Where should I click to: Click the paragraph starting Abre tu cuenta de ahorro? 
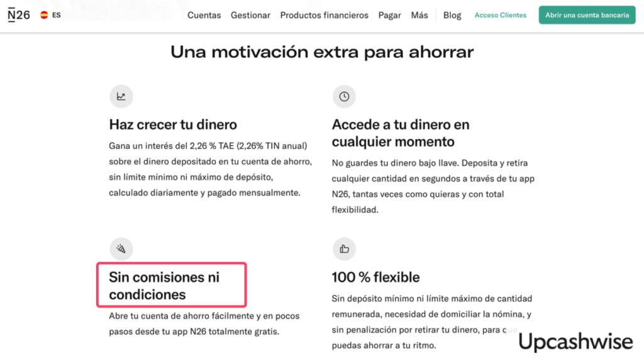click(x=204, y=324)
